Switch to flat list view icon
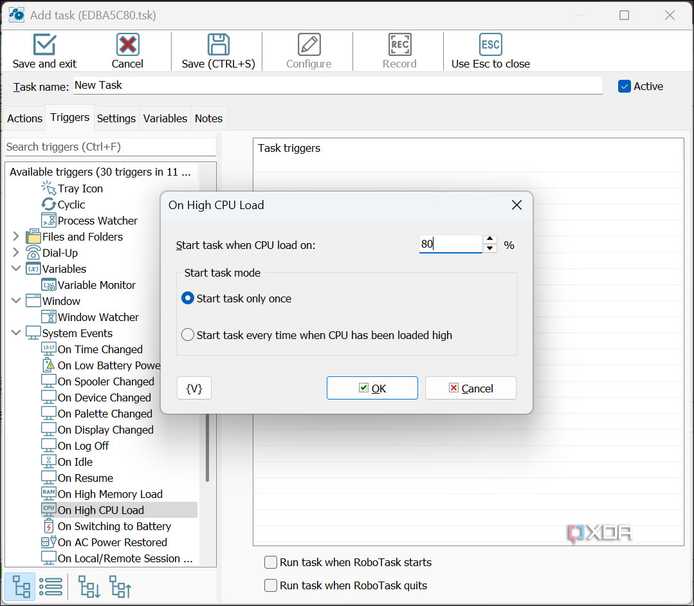This screenshot has height=606, width=694. pos(51,587)
